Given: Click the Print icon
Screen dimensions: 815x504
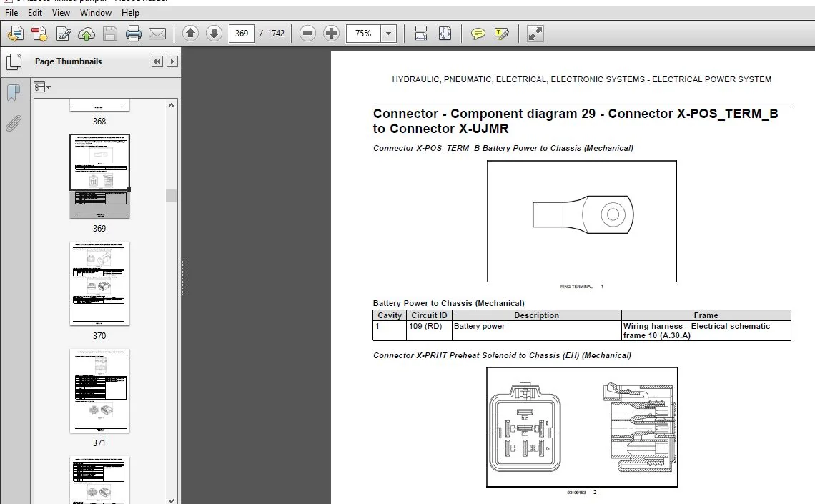Looking at the screenshot, I should [x=134, y=34].
